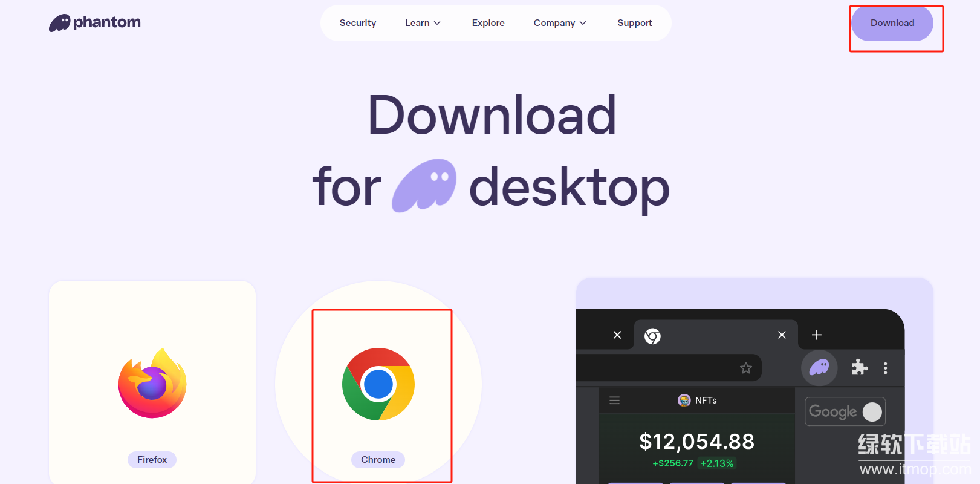
Task: Click the Phantom ghost logo in header
Action: click(60, 23)
